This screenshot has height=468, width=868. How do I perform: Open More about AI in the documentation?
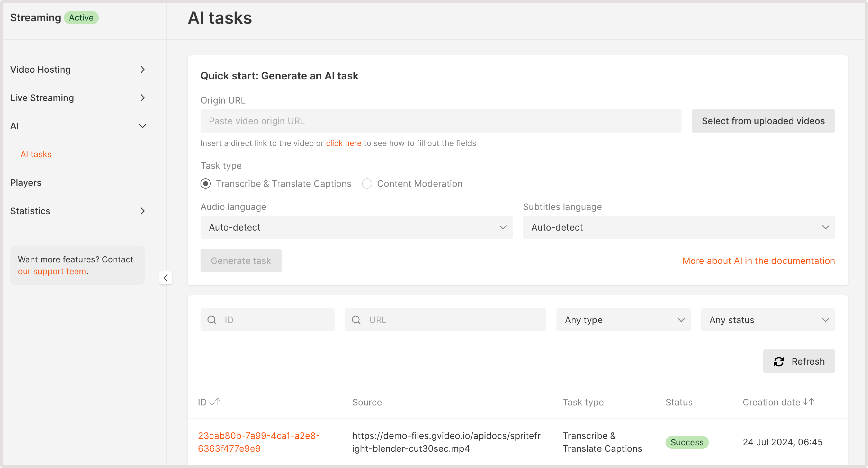point(758,260)
